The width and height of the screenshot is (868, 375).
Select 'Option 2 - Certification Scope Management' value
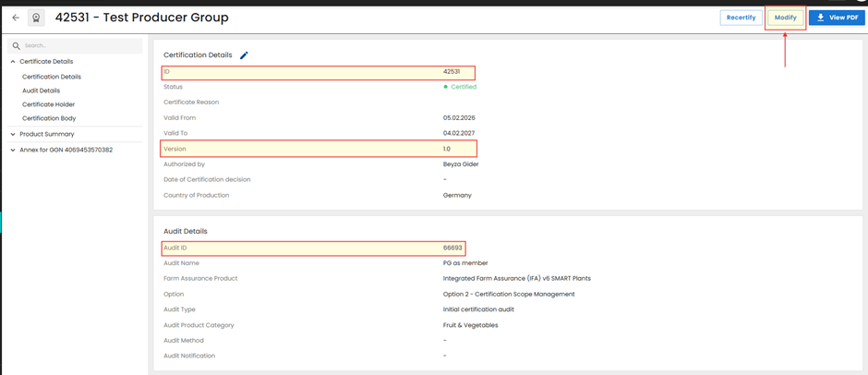(509, 294)
